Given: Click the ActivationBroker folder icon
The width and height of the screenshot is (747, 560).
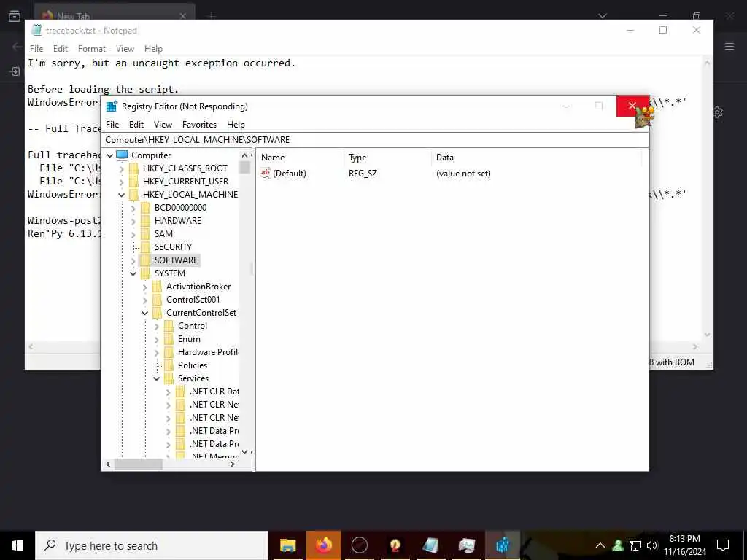Looking at the screenshot, I should [158, 287].
